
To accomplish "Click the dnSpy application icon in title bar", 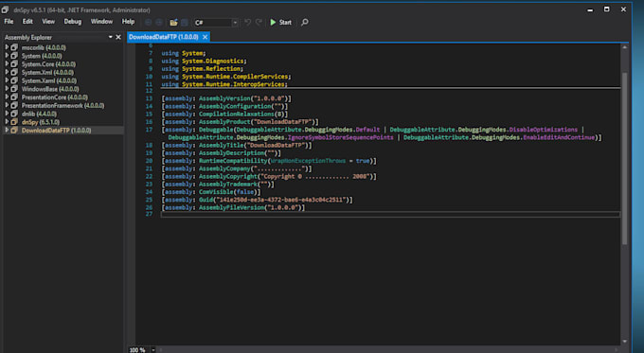I will (x=6, y=9).
